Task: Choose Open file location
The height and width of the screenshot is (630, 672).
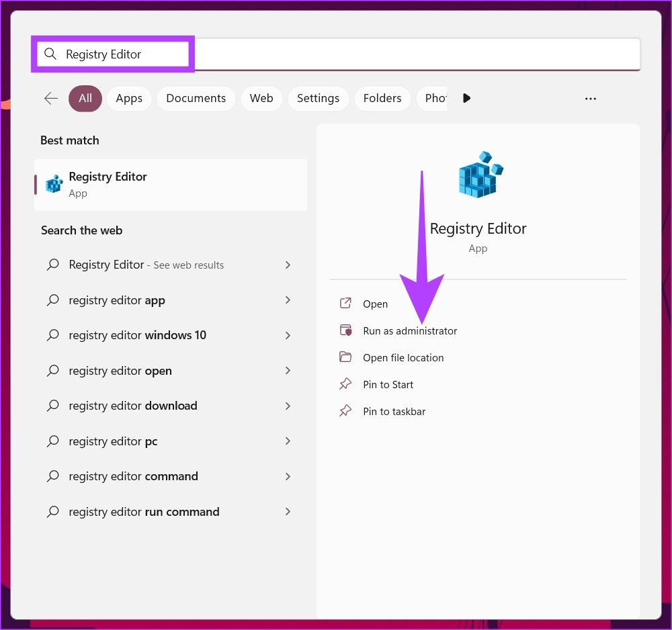Action: tap(403, 357)
